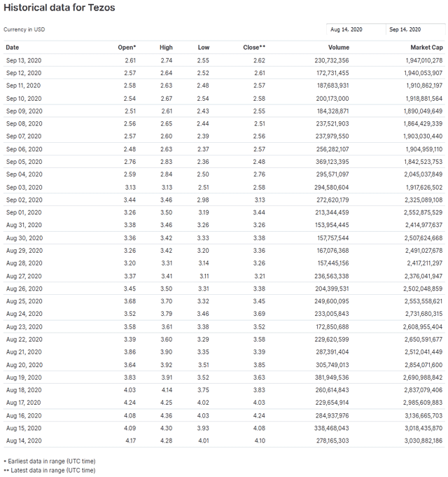The width and height of the screenshot is (448, 477).
Task: Open the Sep 14, 2020 end date field
Action: tap(416, 29)
